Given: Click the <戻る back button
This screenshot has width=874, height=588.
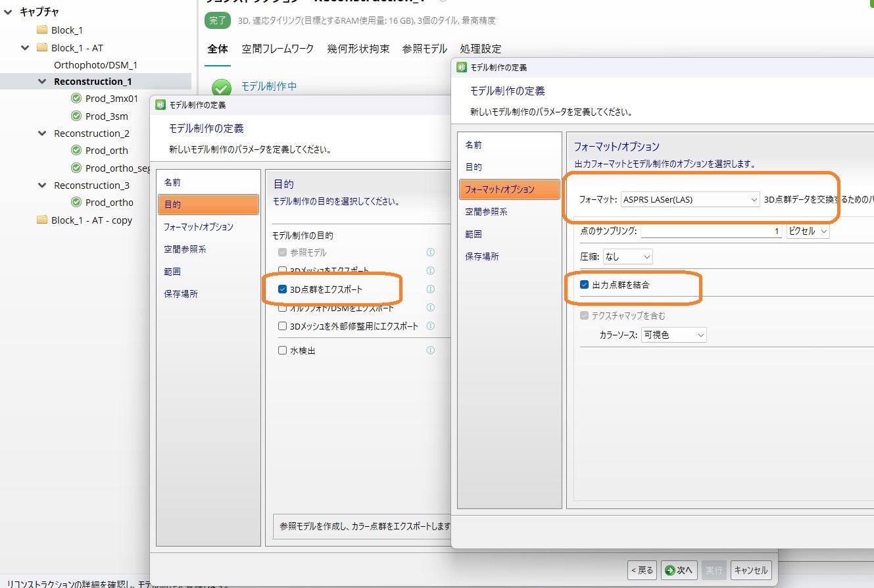Looking at the screenshot, I should click(643, 570).
